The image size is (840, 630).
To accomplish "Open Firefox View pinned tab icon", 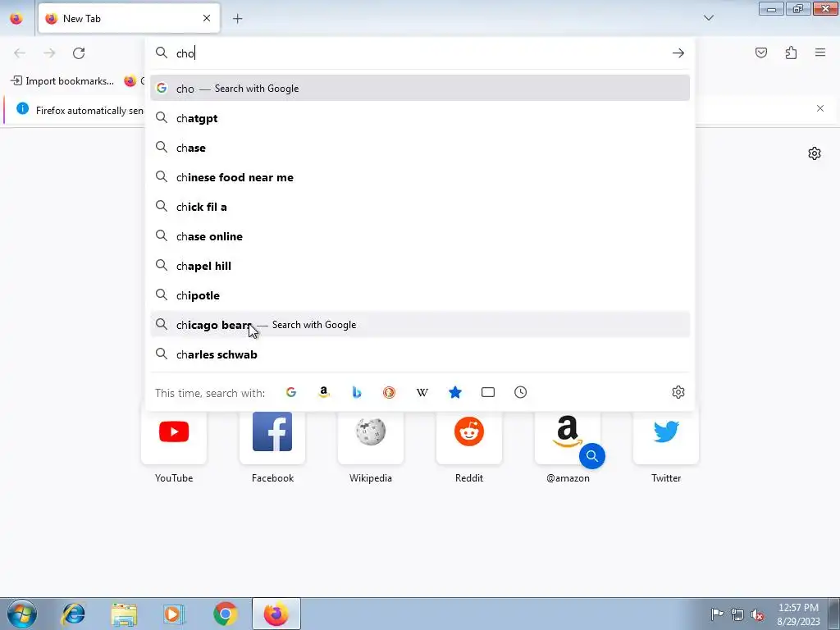I will 16,18.
